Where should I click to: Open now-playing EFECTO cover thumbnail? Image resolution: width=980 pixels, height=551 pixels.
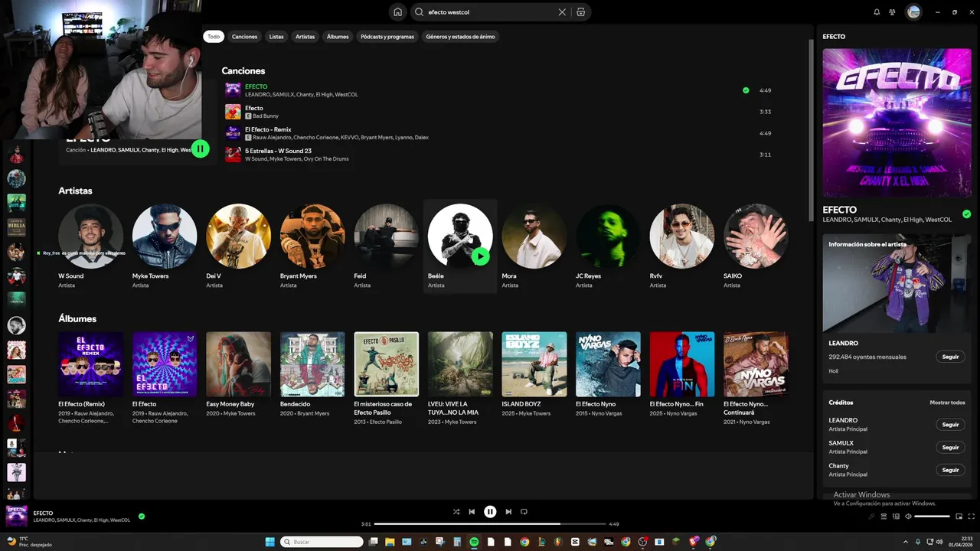tap(17, 517)
